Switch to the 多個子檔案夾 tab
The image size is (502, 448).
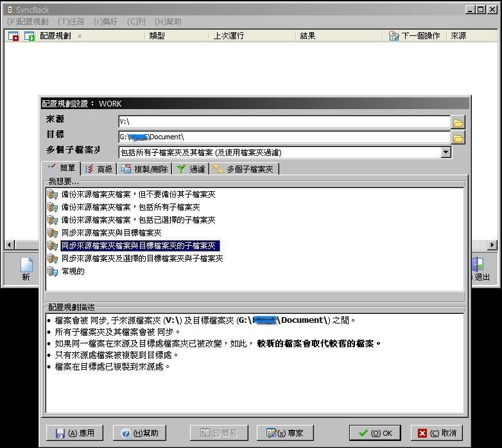pos(244,169)
